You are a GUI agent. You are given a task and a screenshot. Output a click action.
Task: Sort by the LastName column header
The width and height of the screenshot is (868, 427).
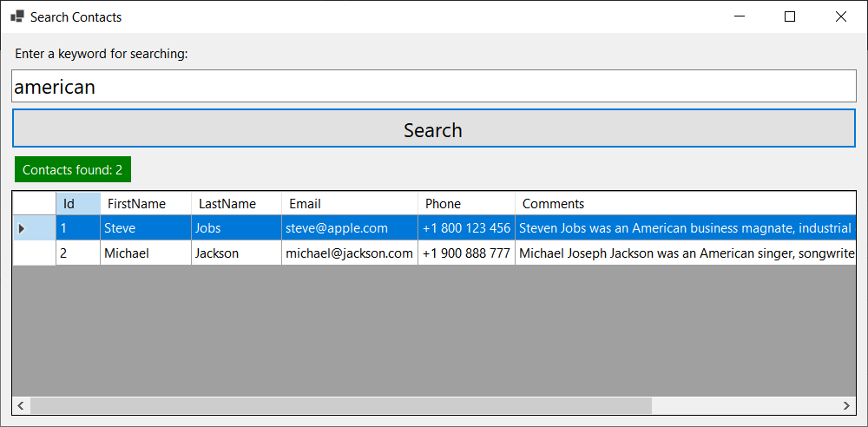point(237,203)
